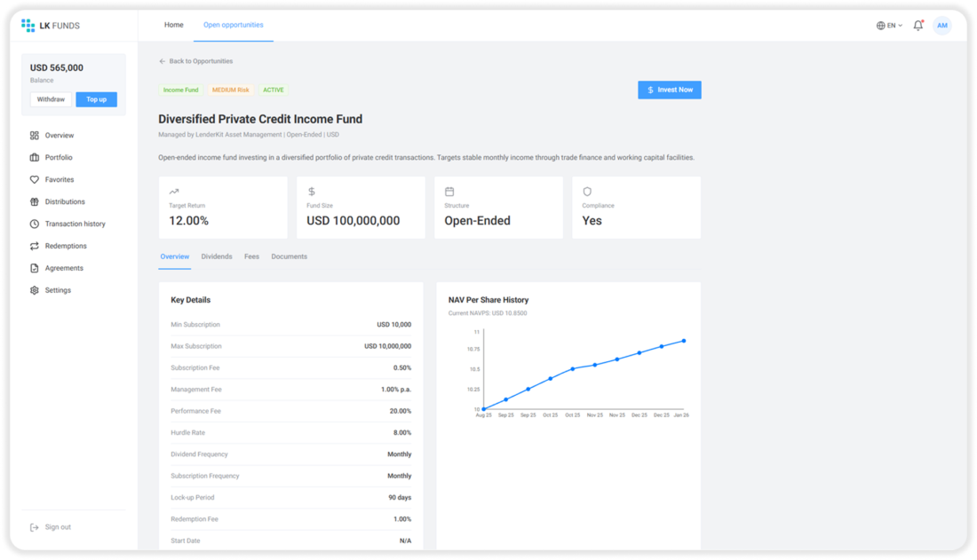Viewport: 977px width, 560px height.
Task: Click the Redemptions arrows icon
Action: 35,246
